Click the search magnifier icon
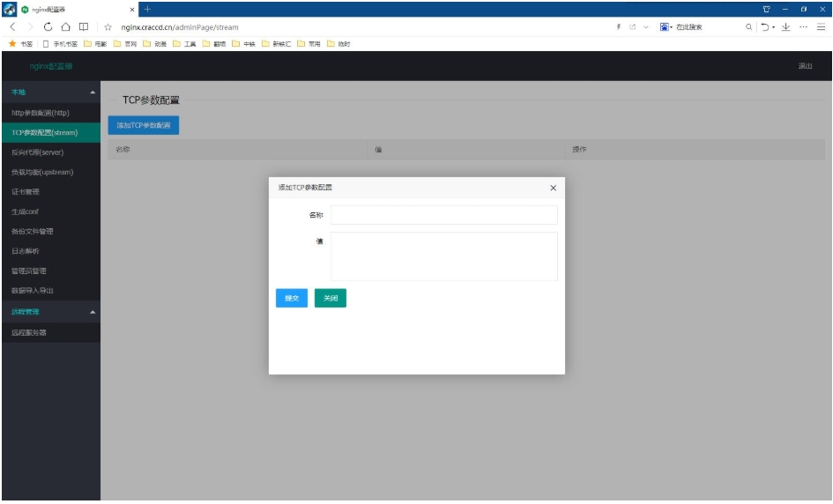Viewport: 833px width, 504px height. [x=749, y=27]
